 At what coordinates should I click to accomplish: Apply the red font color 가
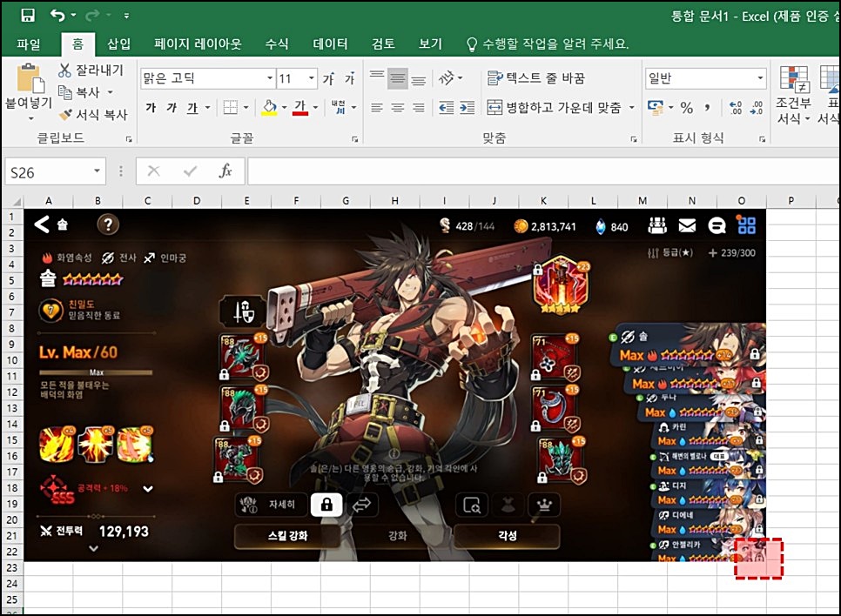(300, 108)
